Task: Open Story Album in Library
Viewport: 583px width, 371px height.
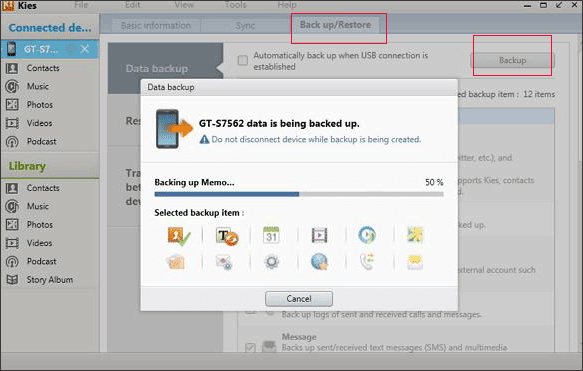Action: point(49,280)
